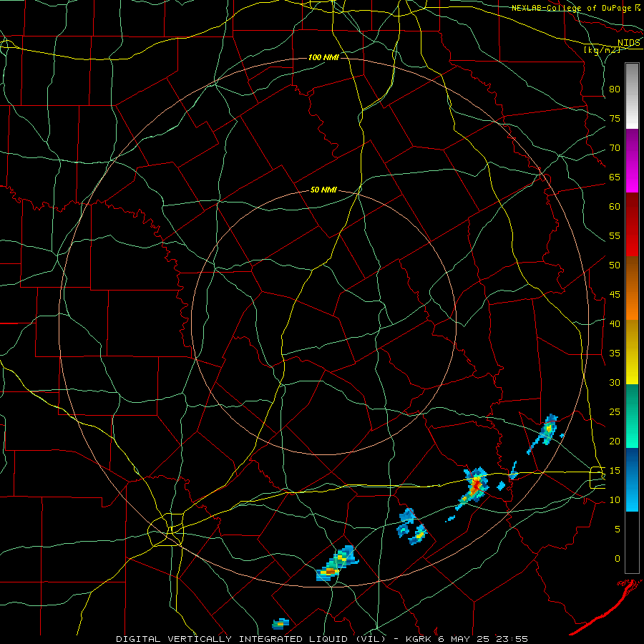Click the 50 NMI range ring label
The image size is (644, 644).
[323, 190]
